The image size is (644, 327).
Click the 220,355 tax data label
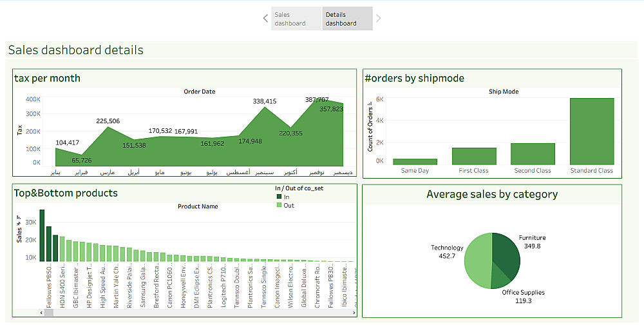click(x=290, y=134)
